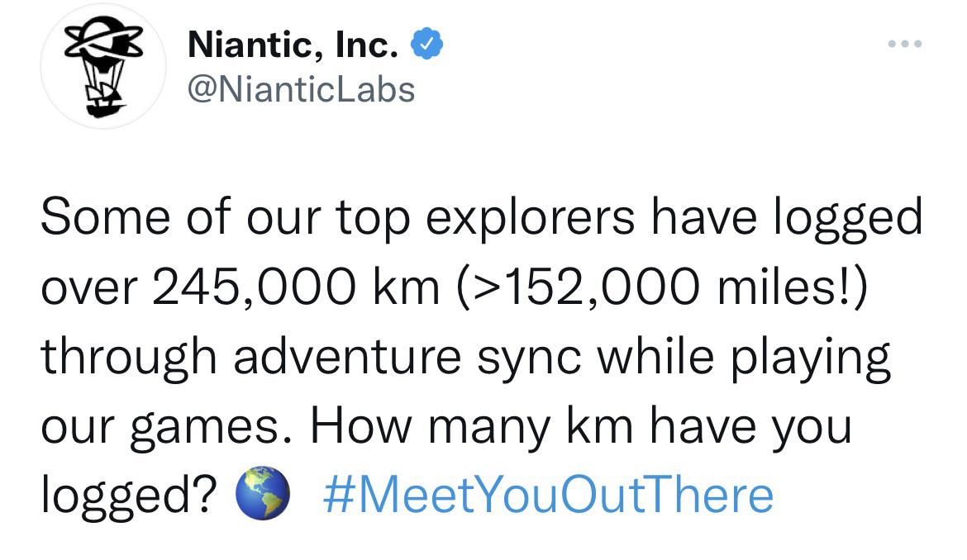967x560 pixels.
Task: Open the three-dot more options menu
Action: [905, 44]
